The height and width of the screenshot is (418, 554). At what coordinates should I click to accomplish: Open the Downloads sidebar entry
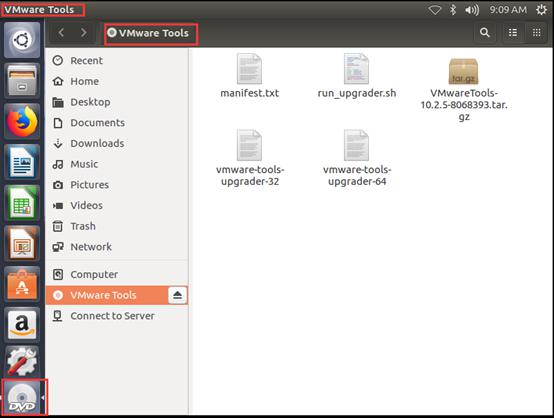(x=117, y=143)
